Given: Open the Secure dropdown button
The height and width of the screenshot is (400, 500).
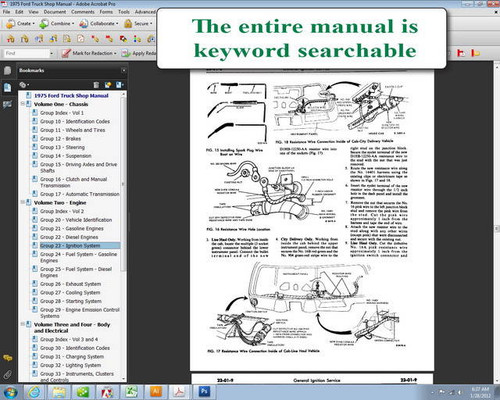Looking at the screenshot, I should point(138,24).
